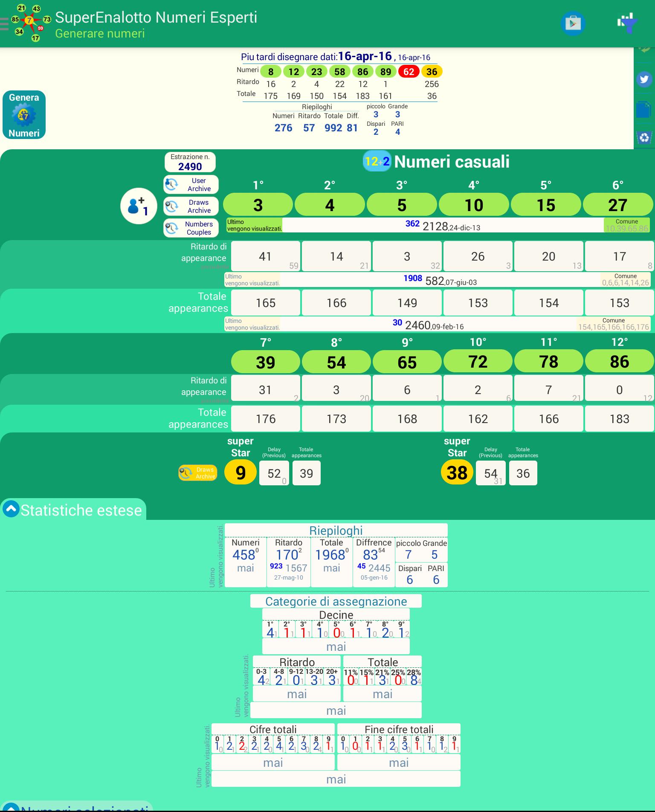Tap the add user +1 icon
This screenshot has height=812, width=655.
139,206
